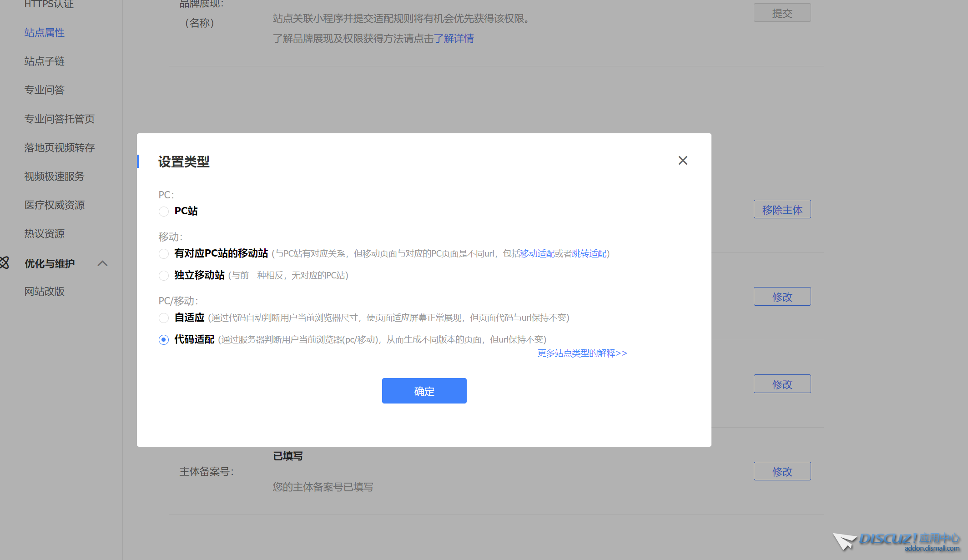
Task: Open the 专业问答 sidebar page
Action: pos(44,90)
